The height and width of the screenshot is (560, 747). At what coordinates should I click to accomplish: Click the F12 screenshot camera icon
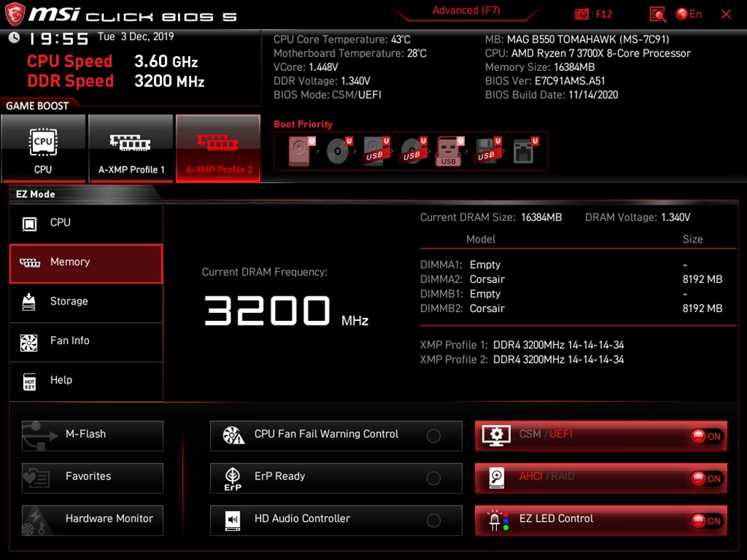coord(582,14)
